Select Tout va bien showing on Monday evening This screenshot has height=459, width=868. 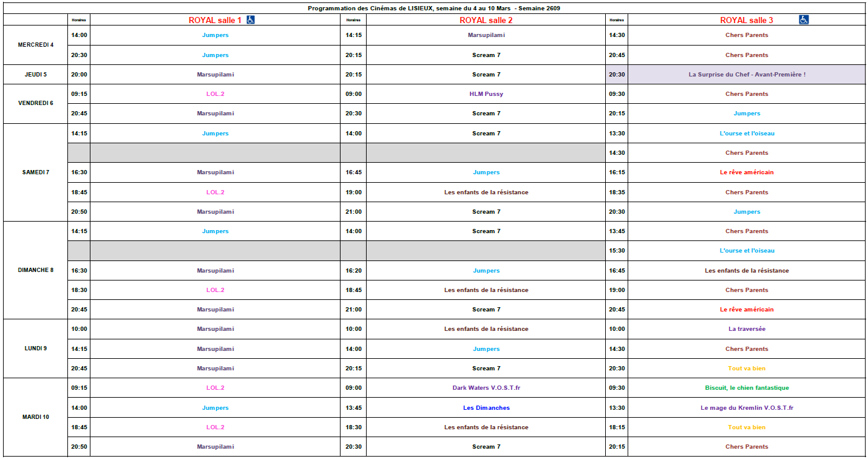tap(747, 369)
